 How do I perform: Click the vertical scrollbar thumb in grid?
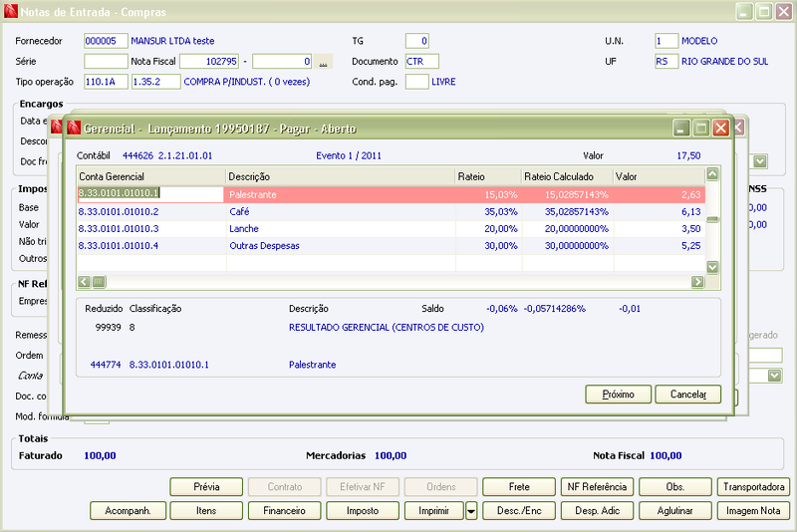[x=712, y=219]
